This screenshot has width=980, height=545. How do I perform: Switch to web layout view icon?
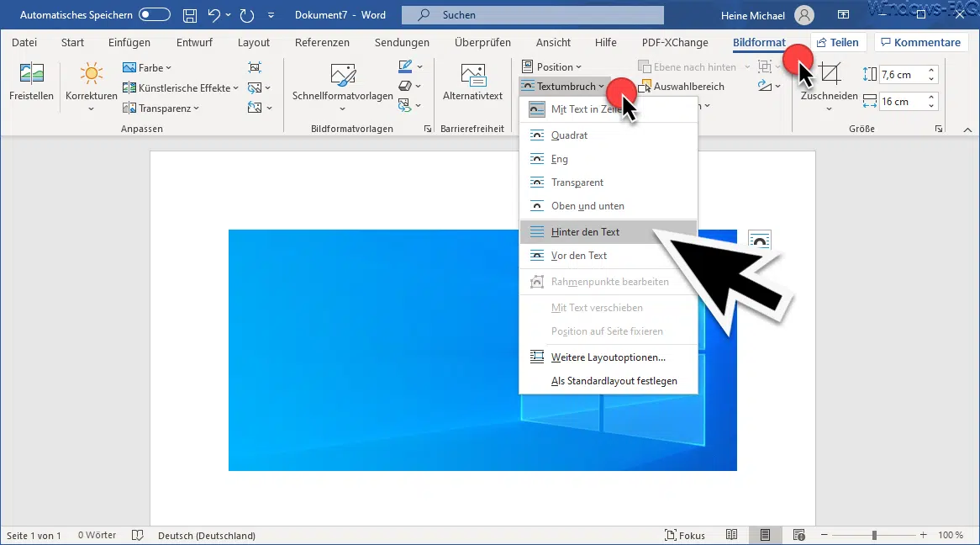(x=798, y=535)
